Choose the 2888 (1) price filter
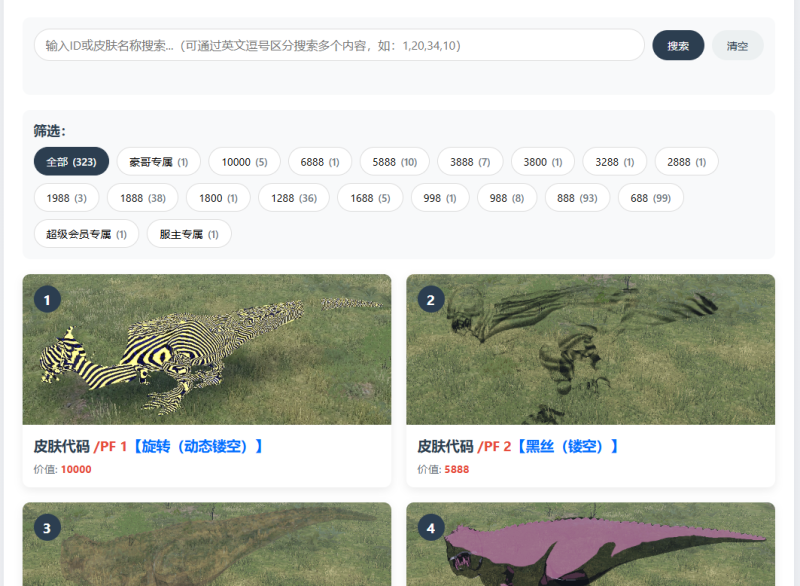This screenshot has height=586, width=800. click(686, 161)
